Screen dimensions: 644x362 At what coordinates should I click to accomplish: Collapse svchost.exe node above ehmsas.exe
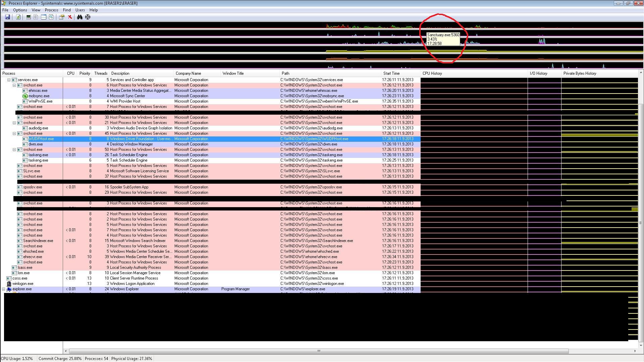(x=14, y=85)
